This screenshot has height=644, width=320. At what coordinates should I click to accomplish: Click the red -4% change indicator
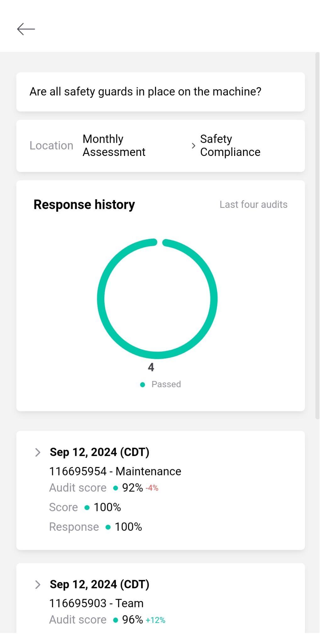(x=152, y=488)
